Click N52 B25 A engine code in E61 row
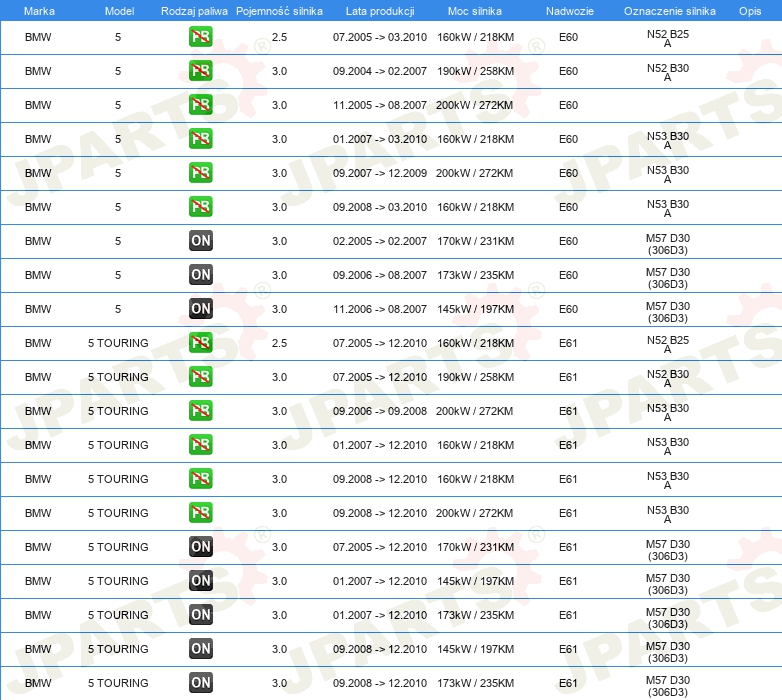The image size is (782, 700). (668, 345)
